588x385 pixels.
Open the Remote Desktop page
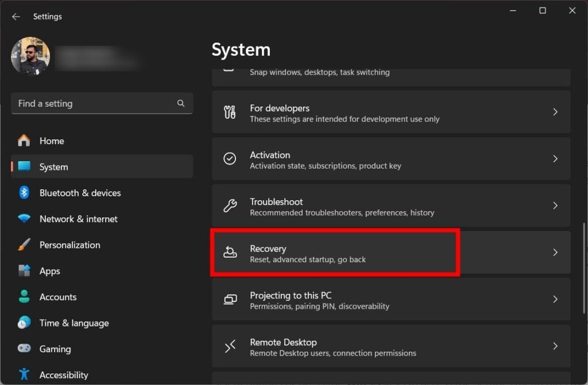pyautogui.click(x=391, y=346)
